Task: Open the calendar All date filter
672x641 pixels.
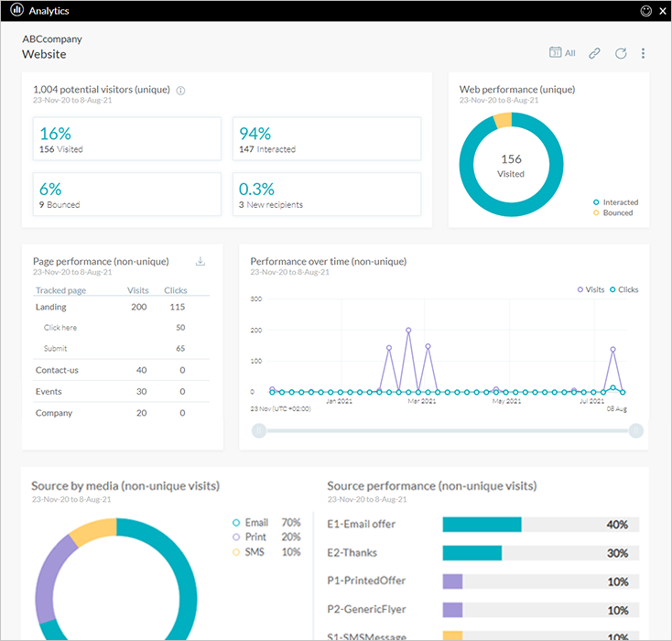Action: click(x=562, y=53)
